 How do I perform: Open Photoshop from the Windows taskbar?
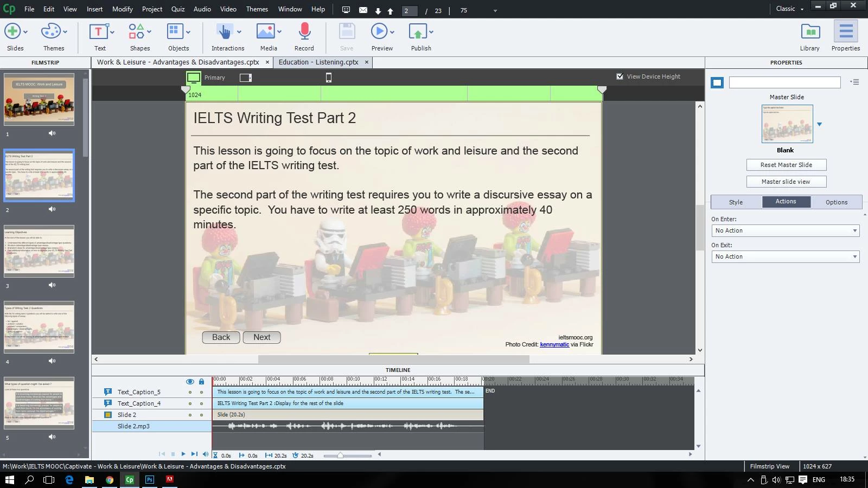tap(150, 479)
